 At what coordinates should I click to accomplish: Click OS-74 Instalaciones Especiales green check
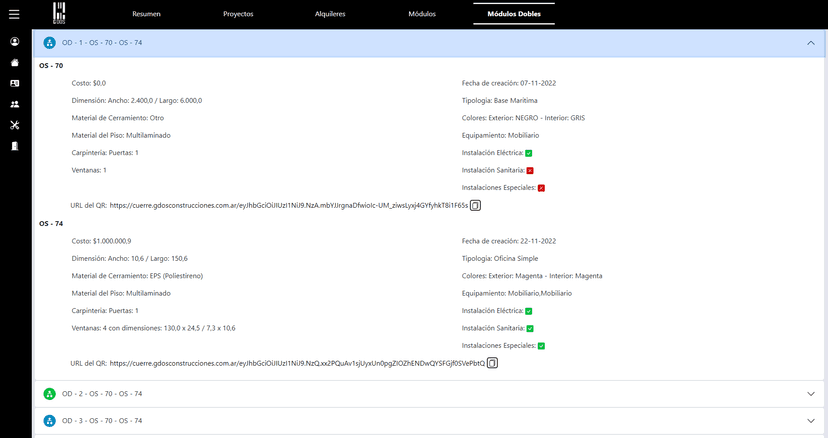click(541, 346)
